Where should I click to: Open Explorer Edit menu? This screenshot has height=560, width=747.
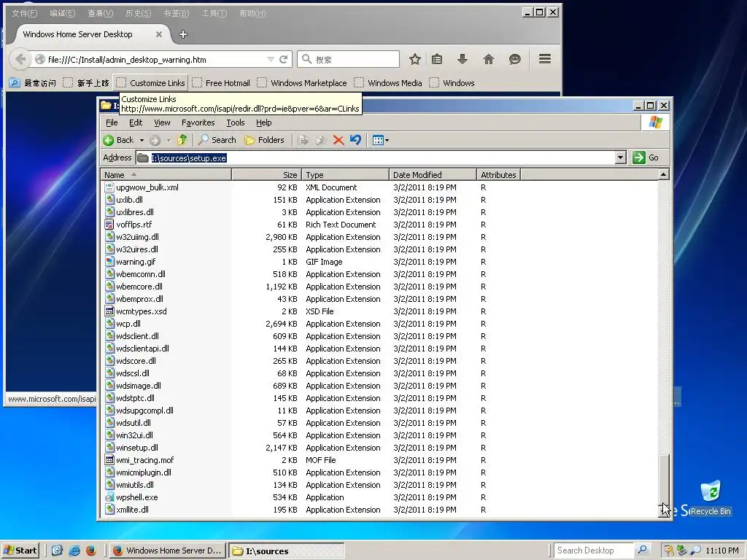[136, 122]
